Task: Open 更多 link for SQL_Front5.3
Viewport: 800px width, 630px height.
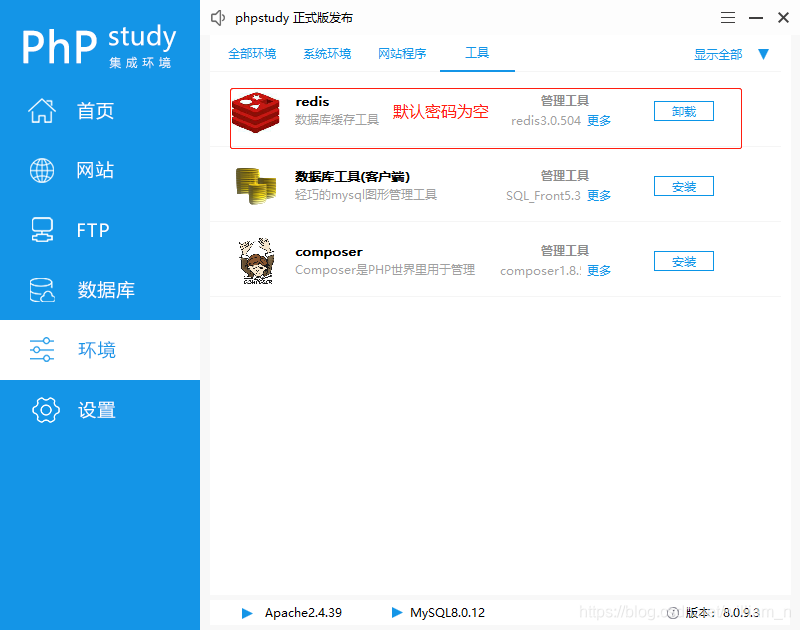Action: tap(599, 196)
